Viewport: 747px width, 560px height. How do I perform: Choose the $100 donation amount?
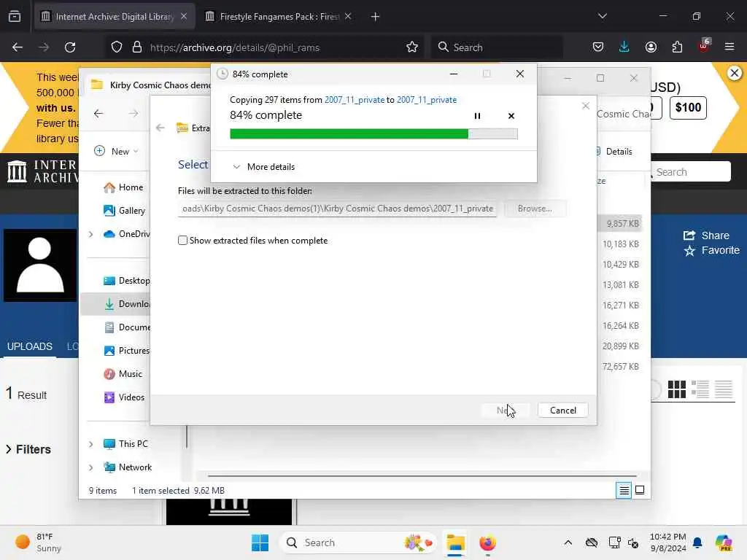coord(688,107)
